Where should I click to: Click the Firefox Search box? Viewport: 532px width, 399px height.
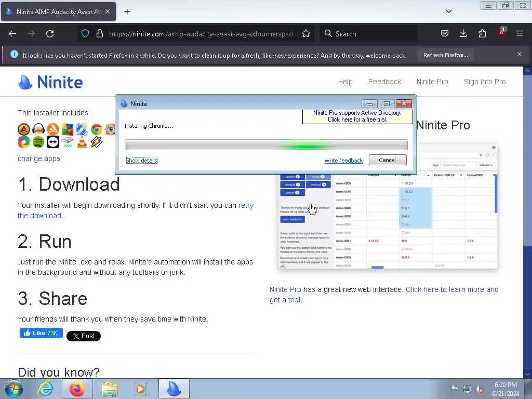(369, 34)
